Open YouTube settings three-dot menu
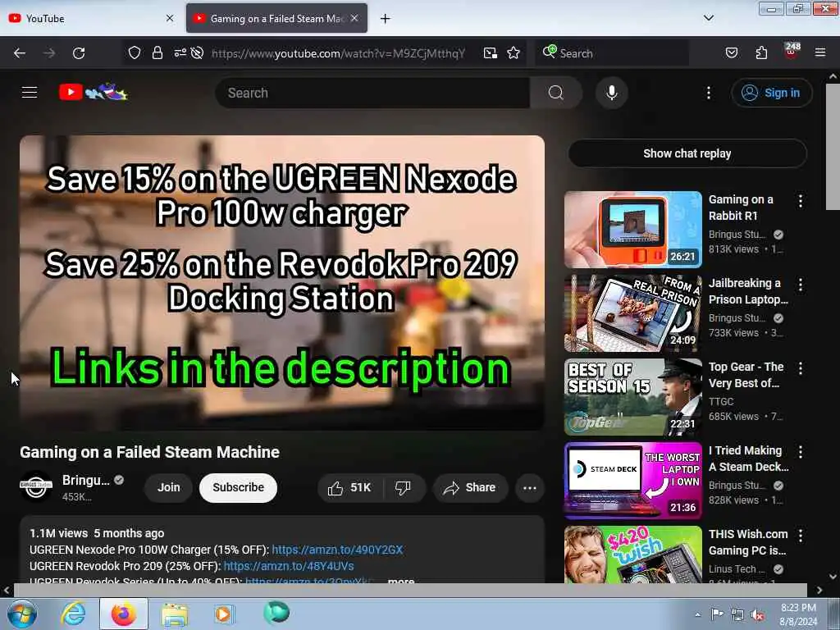Screen dimensions: 840x630 tap(709, 94)
